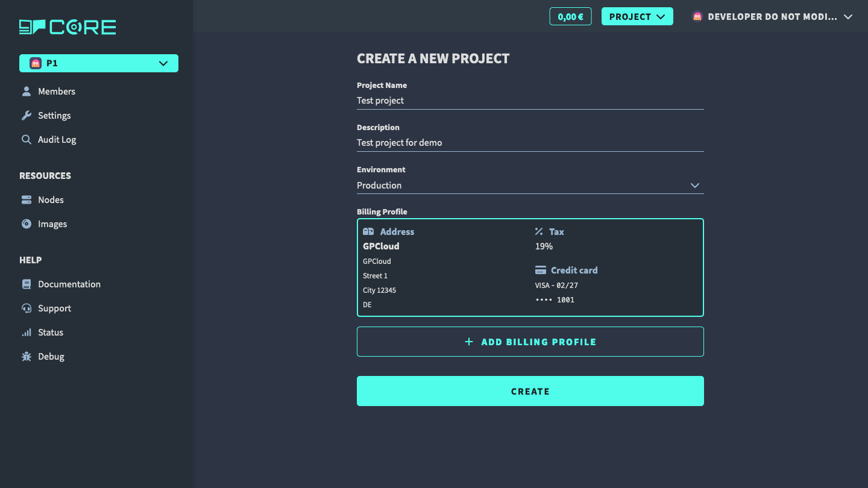Click the "DE" country line
This screenshot has height=488, width=868.
point(367,305)
